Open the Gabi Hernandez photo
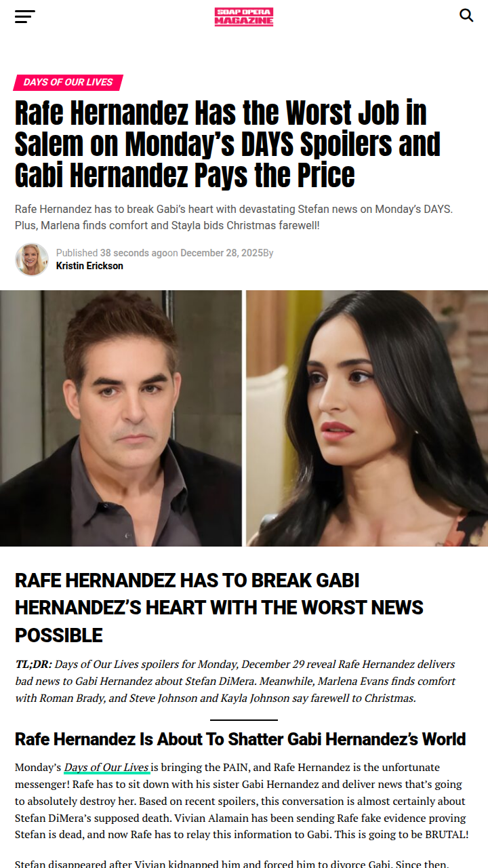Viewport: 488px width, 868px height. point(367,418)
